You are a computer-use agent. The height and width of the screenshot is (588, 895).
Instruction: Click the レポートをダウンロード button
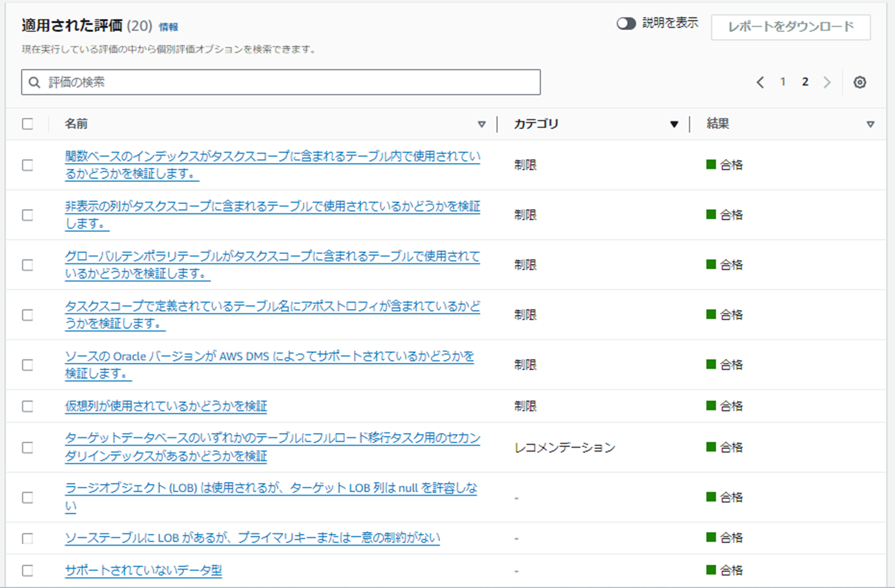click(791, 27)
